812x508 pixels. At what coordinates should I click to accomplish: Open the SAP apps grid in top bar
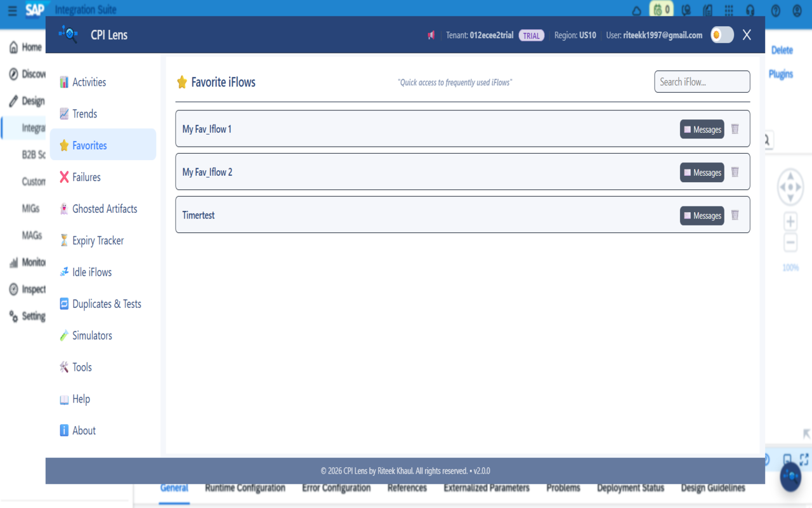729,10
